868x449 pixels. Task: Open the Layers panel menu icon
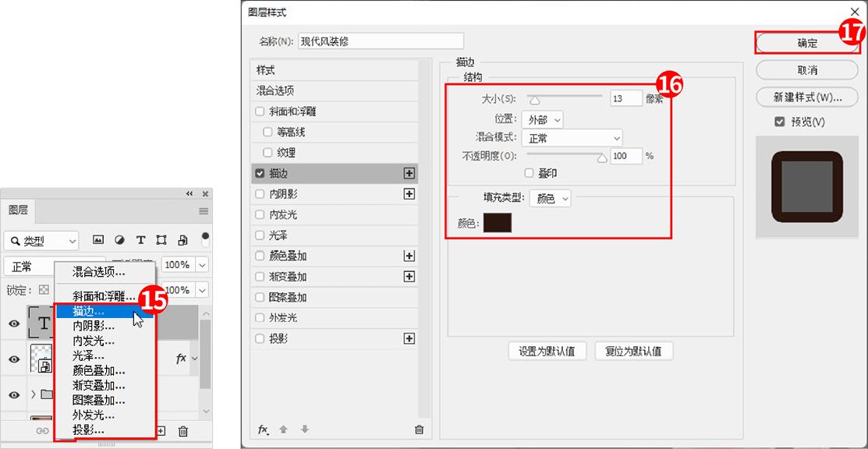tap(204, 210)
